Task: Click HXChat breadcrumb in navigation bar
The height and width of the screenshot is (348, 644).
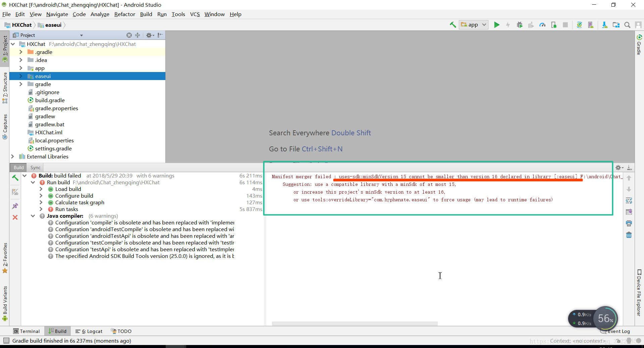Action: point(18,25)
